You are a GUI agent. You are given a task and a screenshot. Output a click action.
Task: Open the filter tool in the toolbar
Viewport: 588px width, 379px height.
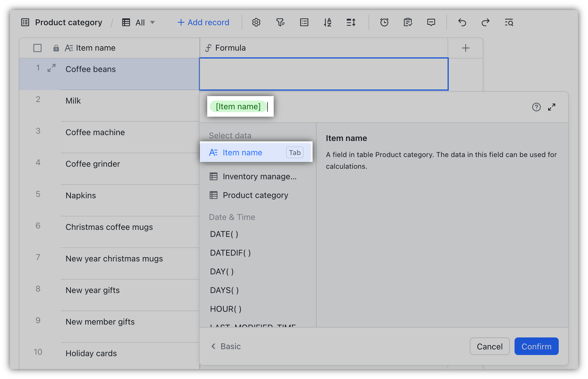tap(280, 22)
